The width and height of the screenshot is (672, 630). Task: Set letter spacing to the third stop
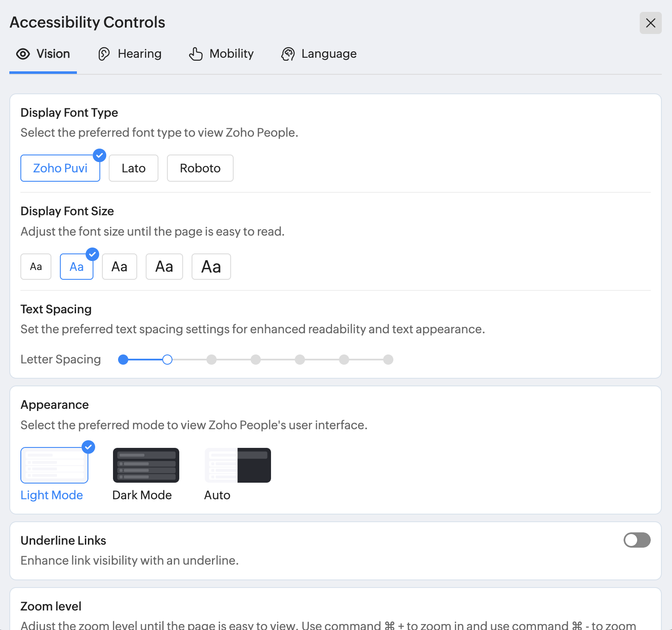pyautogui.click(x=212, y=360)
